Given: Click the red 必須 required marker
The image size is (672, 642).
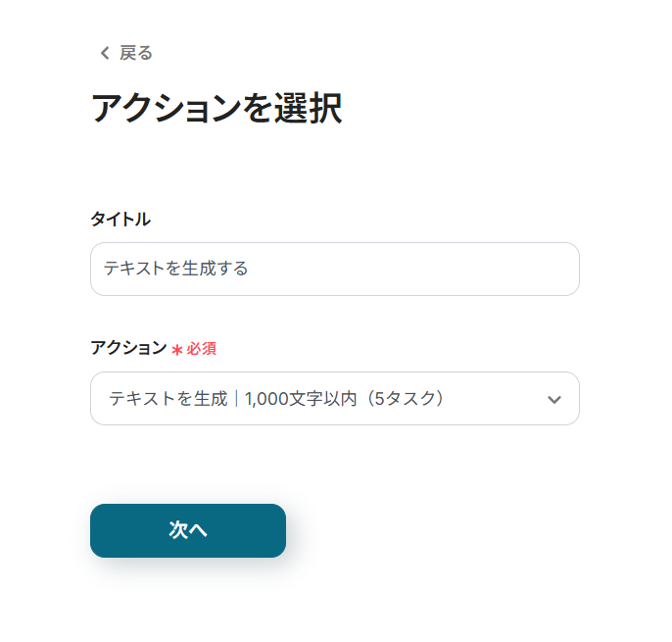Looking at the screenshot, I should click(x=202, y=349).
